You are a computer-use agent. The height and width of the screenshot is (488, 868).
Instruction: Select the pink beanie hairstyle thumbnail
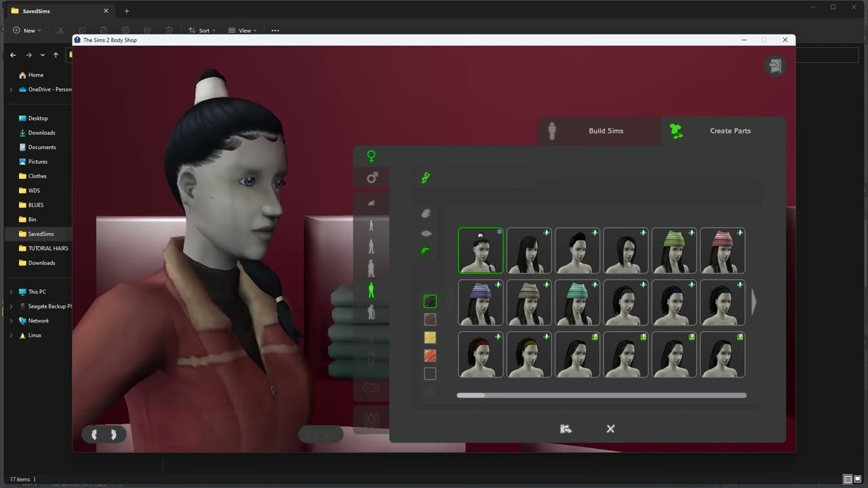(x=722, y=251)
